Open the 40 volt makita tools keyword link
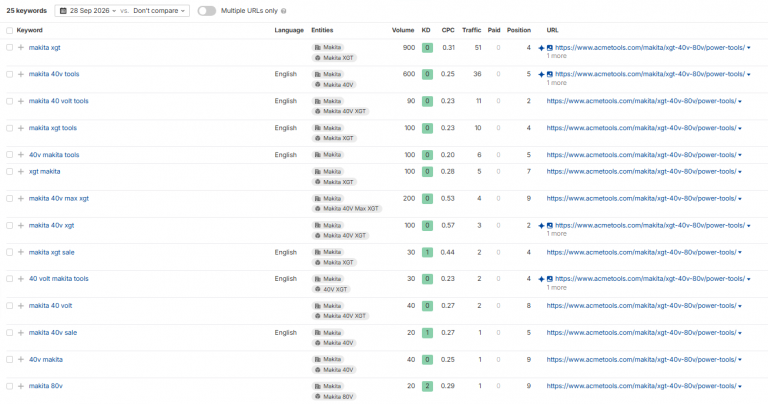Image resolution: width=768 pixels, height=404 pixels. click(59, 279)
